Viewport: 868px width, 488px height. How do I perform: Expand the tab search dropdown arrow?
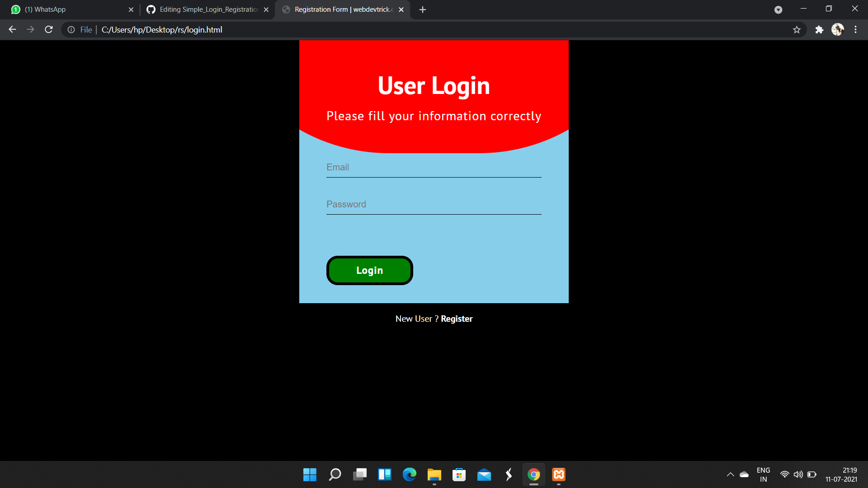coord(778,9)
